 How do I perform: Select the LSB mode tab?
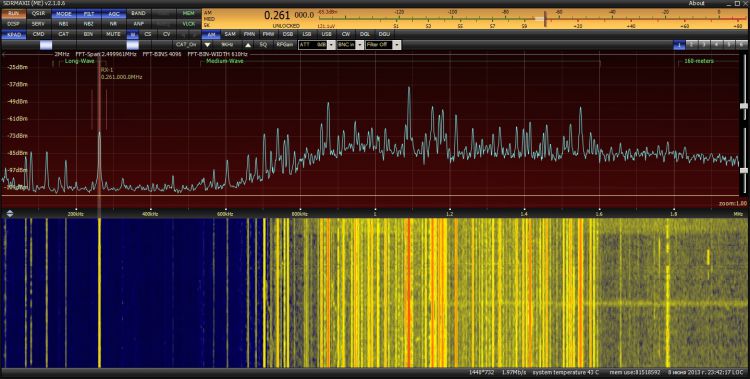307,34
